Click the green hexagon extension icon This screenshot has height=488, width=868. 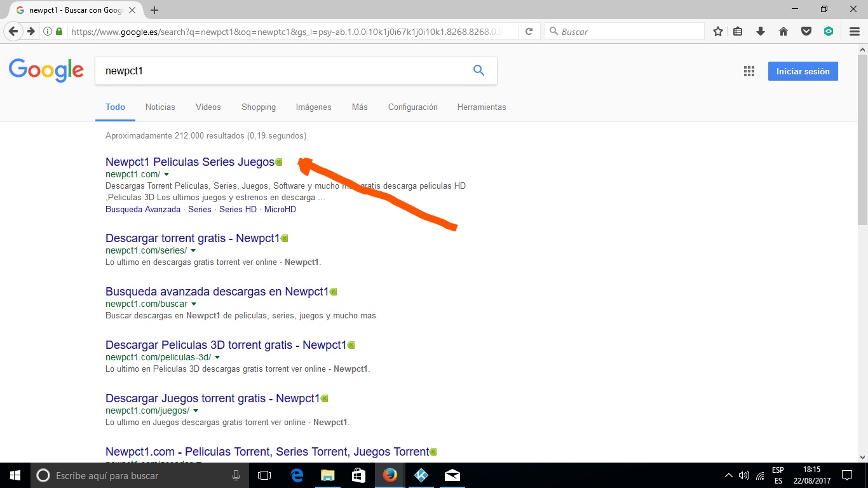tap(829, 31)
